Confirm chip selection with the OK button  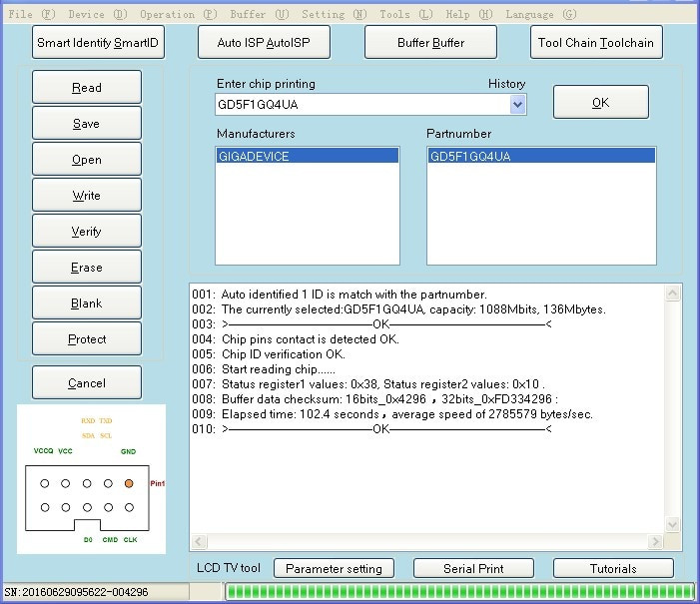click(x=601, y=102)
